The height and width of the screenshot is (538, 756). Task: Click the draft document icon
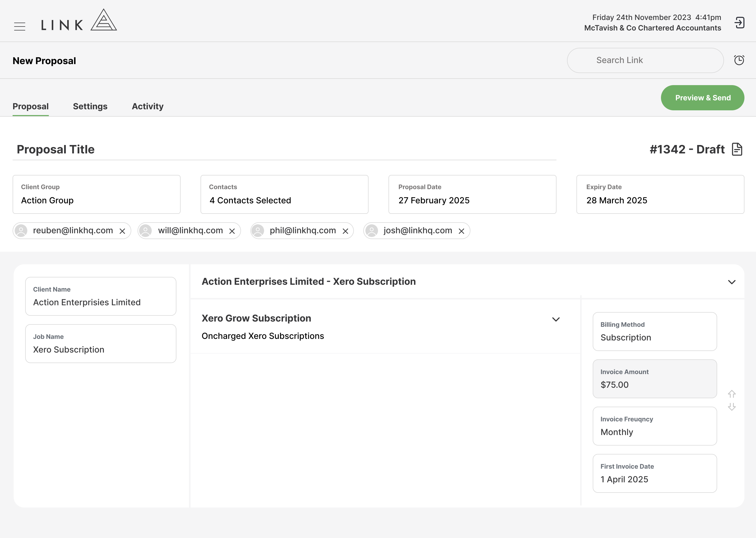pyautogui.click(x=737, y=149)
